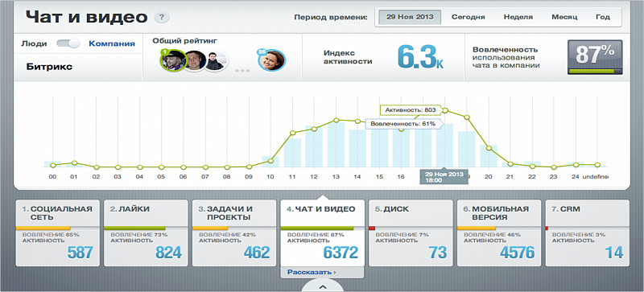The height and width of the screenshot is (292, 644).
Task: Click the third avatar in Общий рейтинг
Action: (214, 61)
